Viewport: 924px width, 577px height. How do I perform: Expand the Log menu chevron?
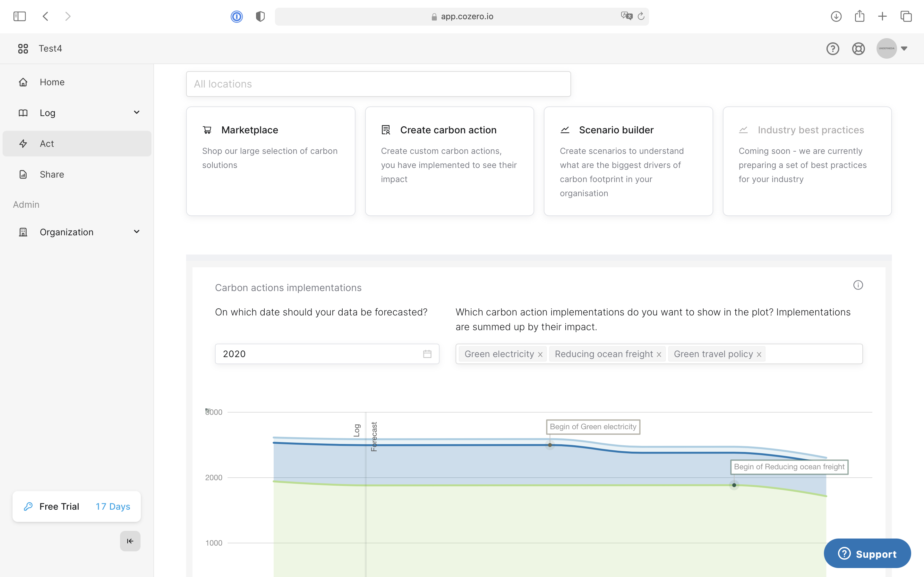(x=136, y=112)
